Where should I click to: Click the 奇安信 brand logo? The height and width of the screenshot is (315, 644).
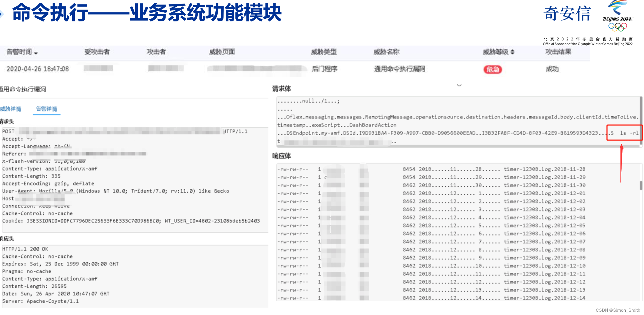point(567,14)
